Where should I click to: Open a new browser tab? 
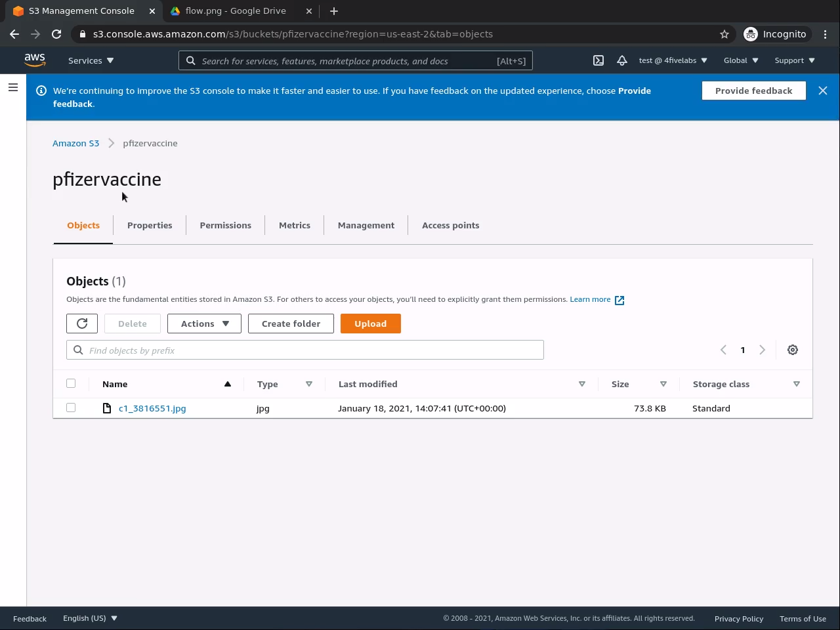pyautogui.click(x=334, y=11)
